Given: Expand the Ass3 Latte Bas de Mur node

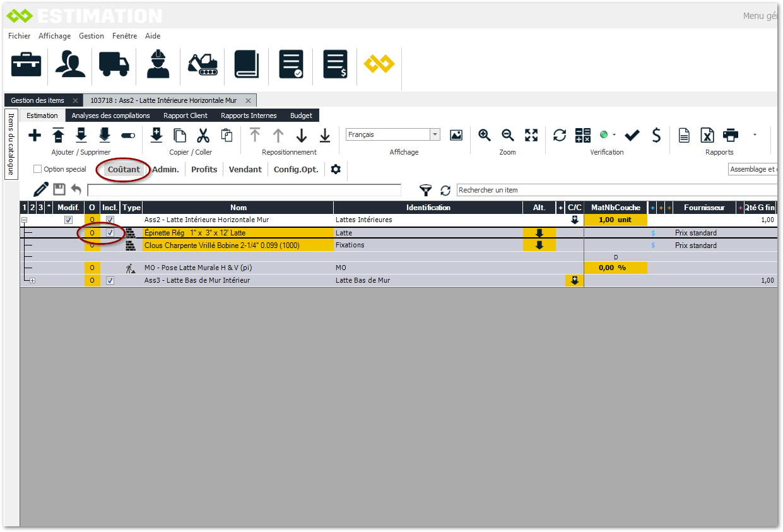Looking at the screenshot, I should click(32, 281).
